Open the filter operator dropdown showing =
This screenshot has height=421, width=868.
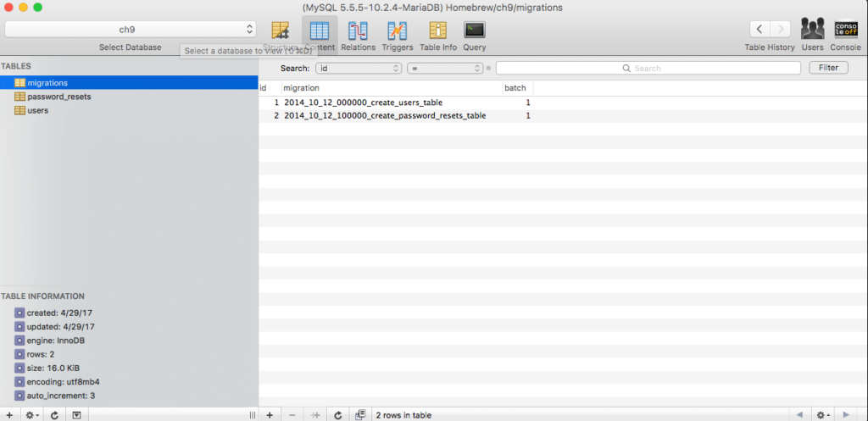coord(445,68)
